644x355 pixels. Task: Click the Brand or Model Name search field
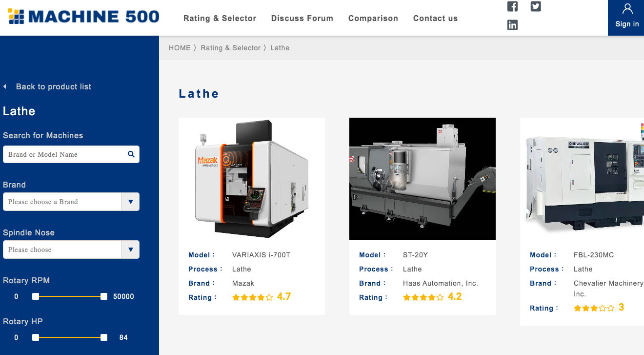(x=63, y=154)
